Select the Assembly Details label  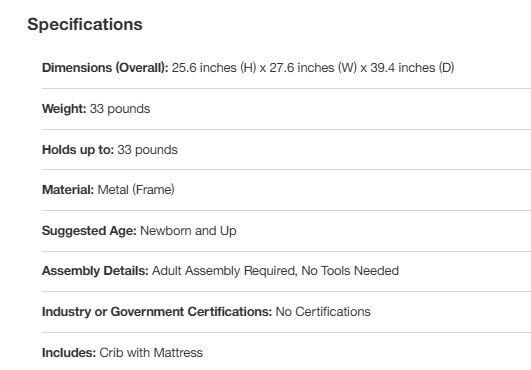coord(95,271)
